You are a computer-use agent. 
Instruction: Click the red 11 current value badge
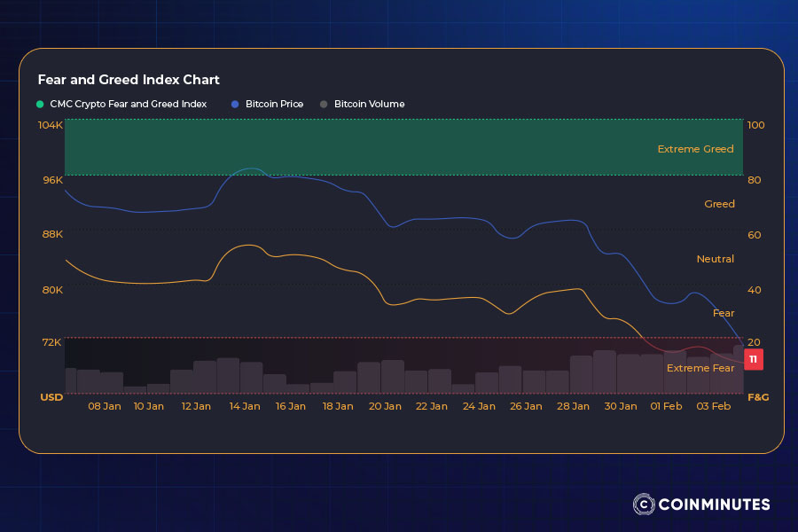click(x=753, y=360)
